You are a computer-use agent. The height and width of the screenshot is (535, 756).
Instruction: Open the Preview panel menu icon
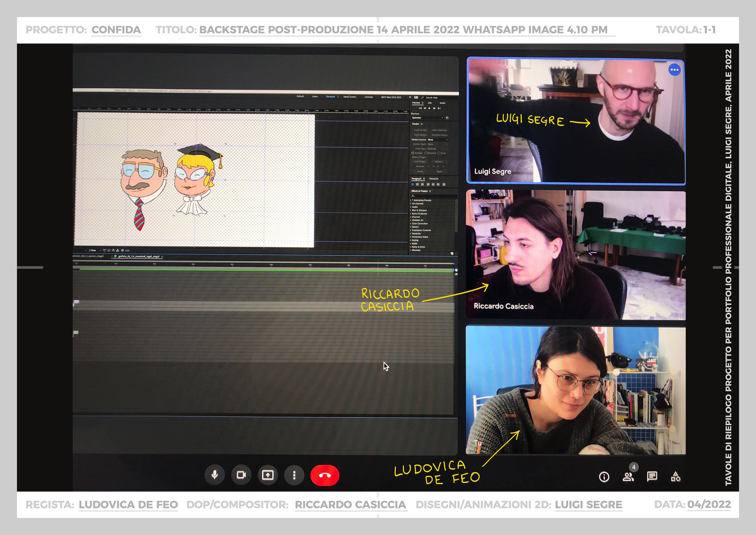[422, 103]
